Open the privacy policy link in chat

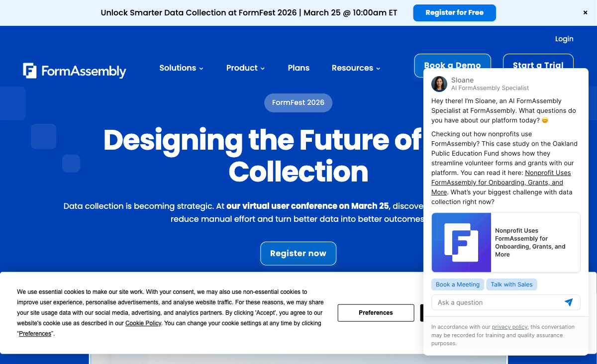point(509,327)
